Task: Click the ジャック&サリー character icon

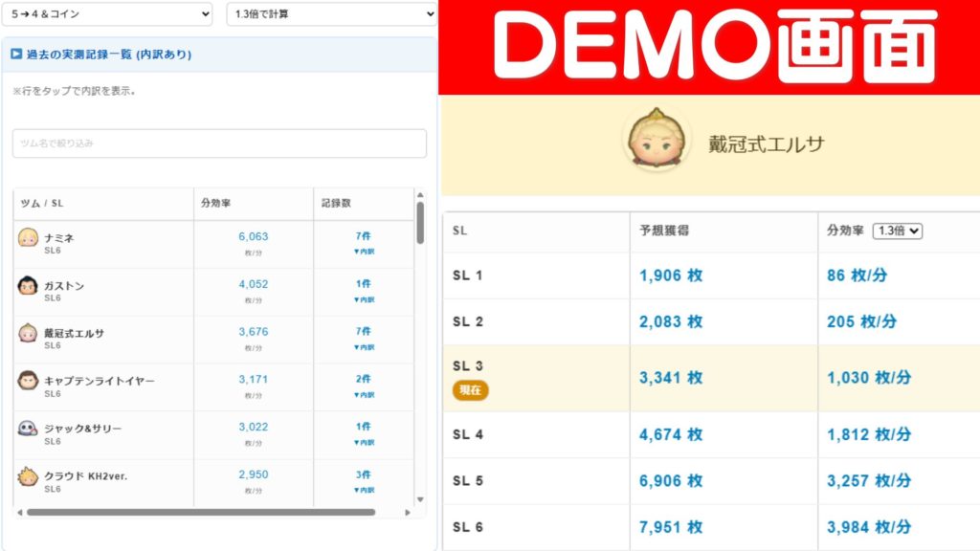Action: click(x=28, y=429)
